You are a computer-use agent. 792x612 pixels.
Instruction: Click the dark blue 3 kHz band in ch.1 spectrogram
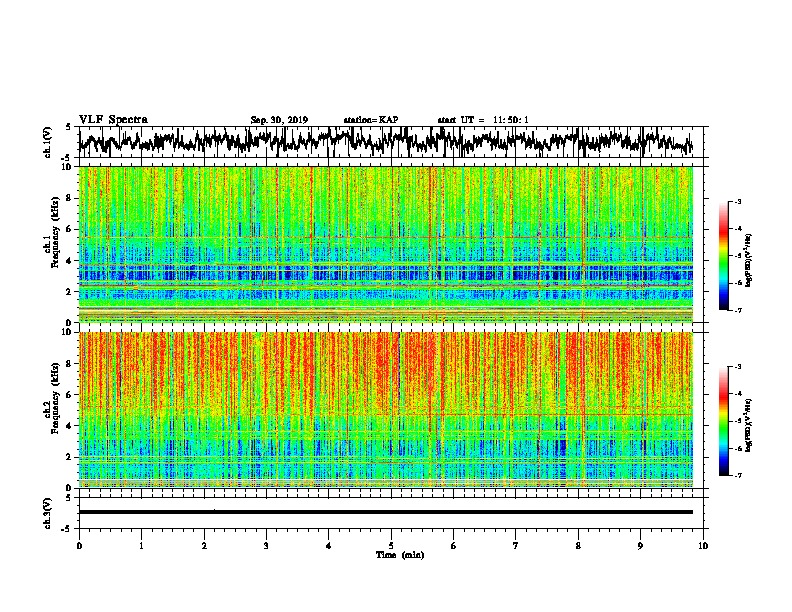[386, 275]
